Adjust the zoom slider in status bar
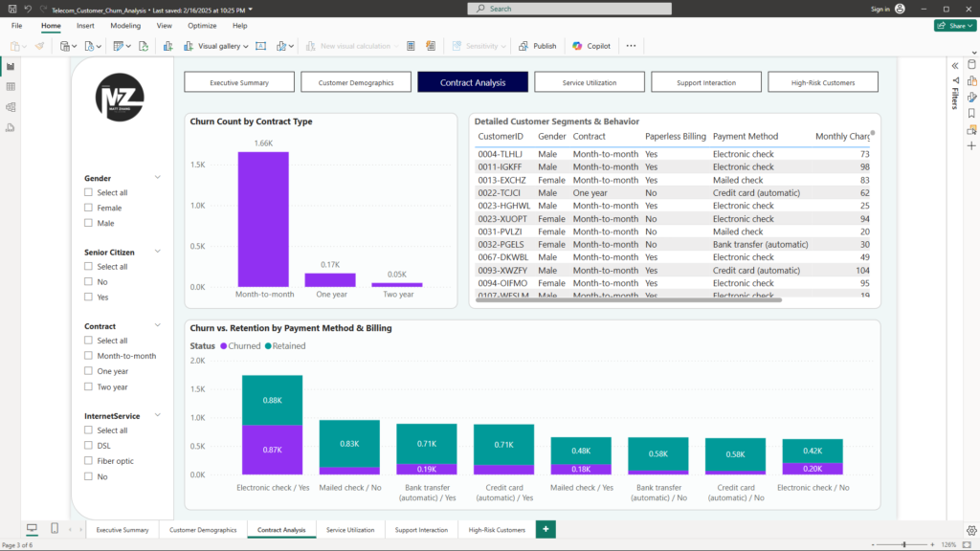The image size is (980, 551). click(904, 544)
